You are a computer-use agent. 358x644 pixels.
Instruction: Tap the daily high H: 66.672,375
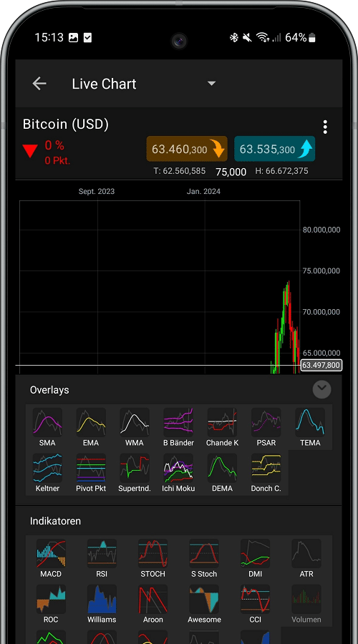click(x=282, y=171)
